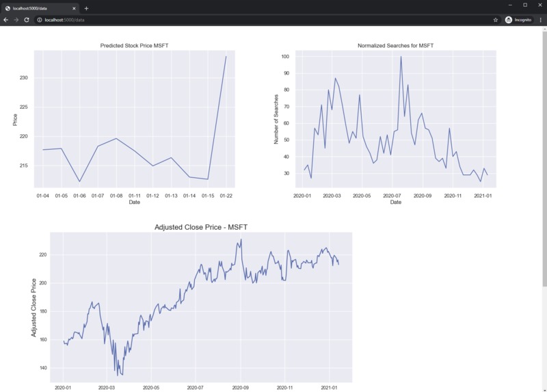Click the '180' tick on adjusted close chart

(43, 311)
